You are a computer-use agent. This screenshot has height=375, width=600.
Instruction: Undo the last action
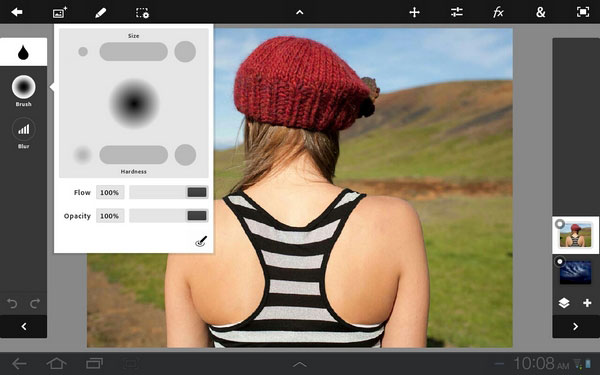pyautogui.click(x=12, y=304)
